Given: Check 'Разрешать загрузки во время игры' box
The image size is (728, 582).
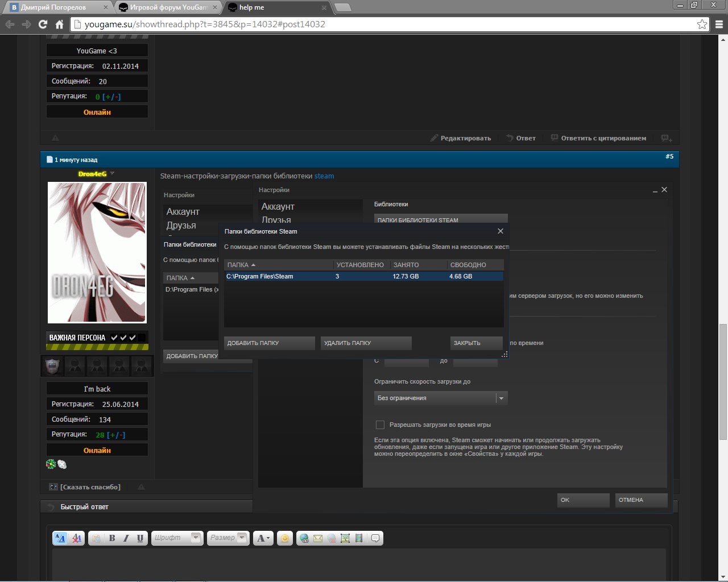Looking at the screenshot, I should pyautogui.click(x=380, y=425).
